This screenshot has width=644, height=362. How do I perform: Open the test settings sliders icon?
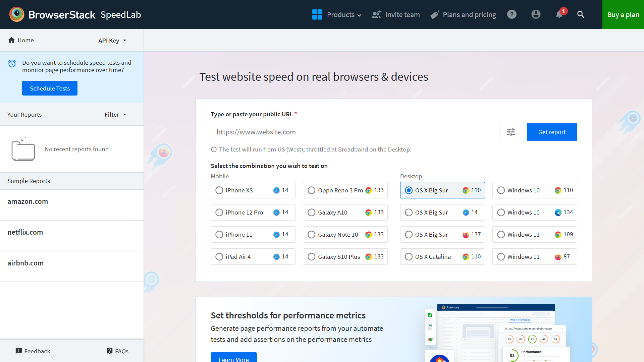pos(511,132)
